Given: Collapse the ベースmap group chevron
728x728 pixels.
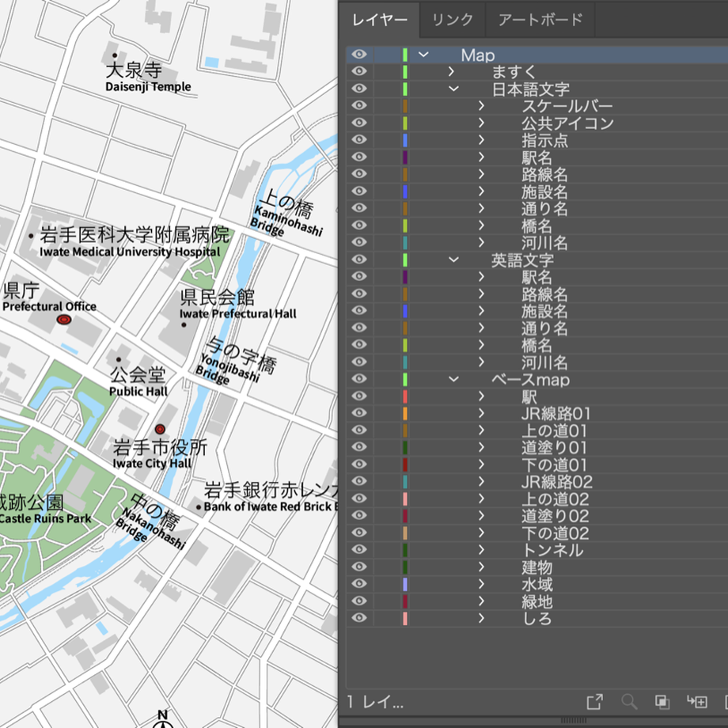Looking at the screenshot, I should 453,379.
